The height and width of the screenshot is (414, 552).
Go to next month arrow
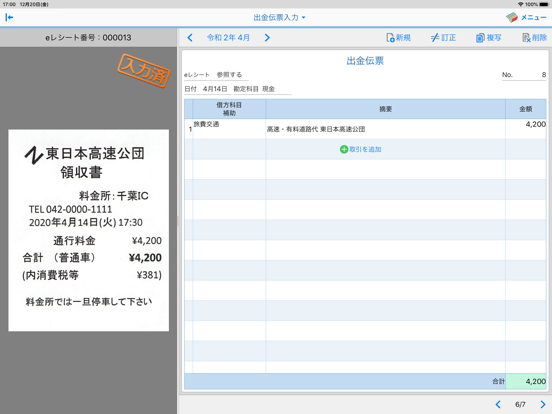(x=267, y=38)
